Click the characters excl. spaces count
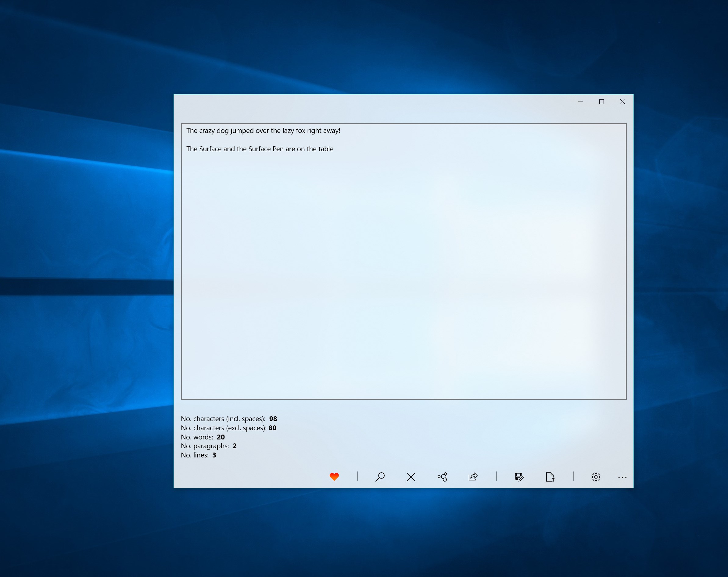Screen dimensions: 728x577 click(x=272, y=428)
